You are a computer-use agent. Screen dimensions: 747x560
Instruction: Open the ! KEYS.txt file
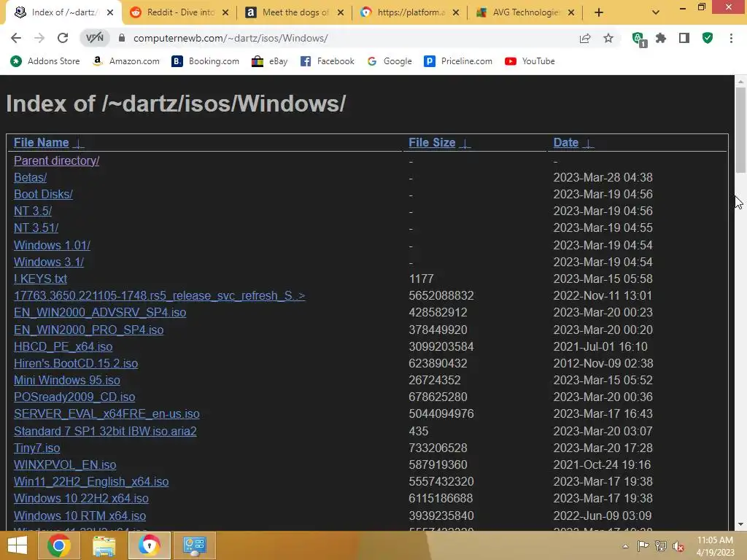41,279
